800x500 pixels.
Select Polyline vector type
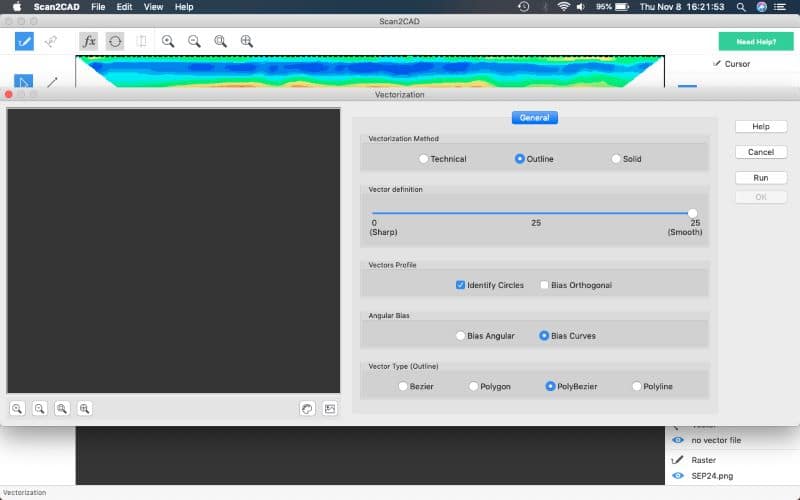click(637, 386)
